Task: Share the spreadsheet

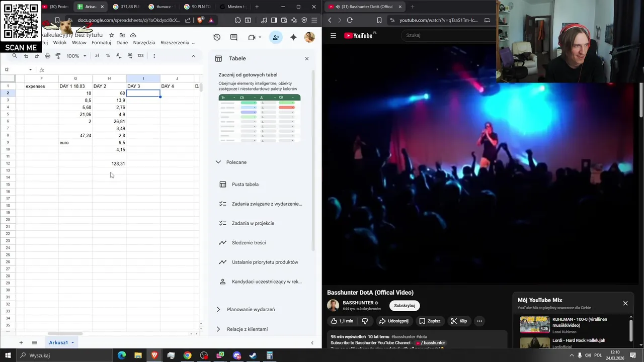Action: tap(276, 37)
